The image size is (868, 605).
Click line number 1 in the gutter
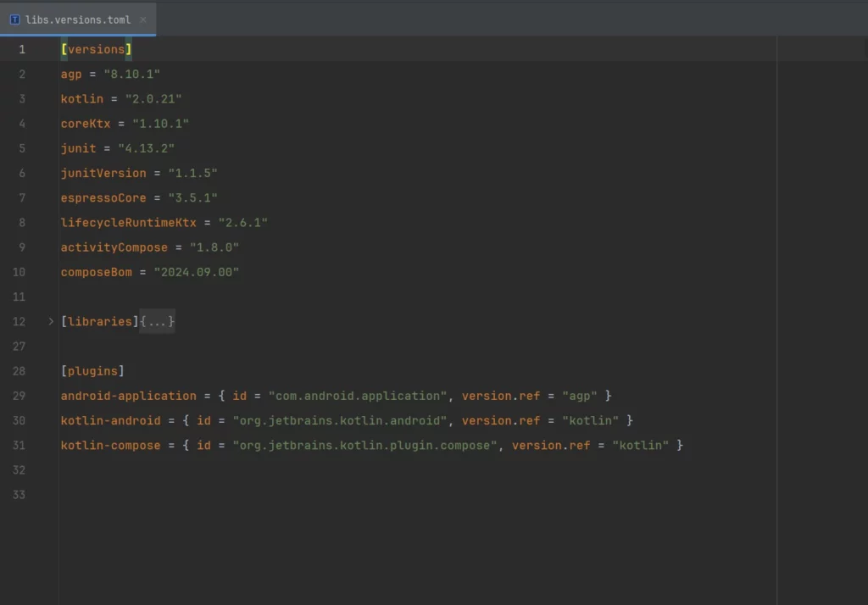click(x=22, y=49)
